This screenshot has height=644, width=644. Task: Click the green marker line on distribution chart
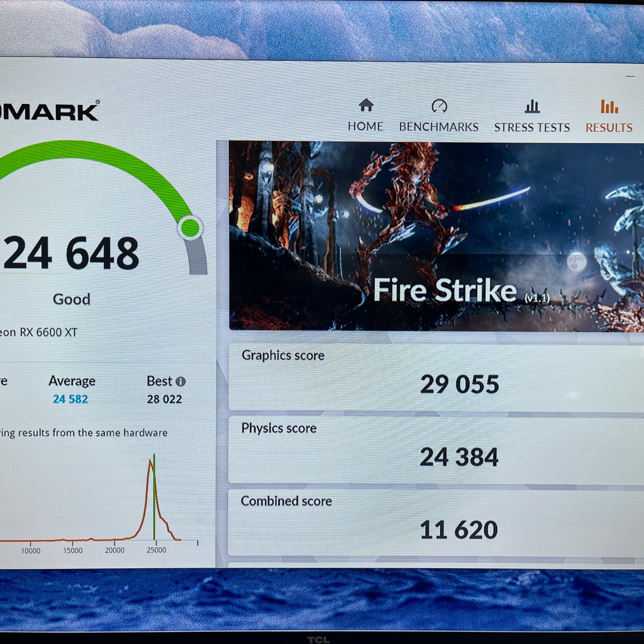point(154,497)
